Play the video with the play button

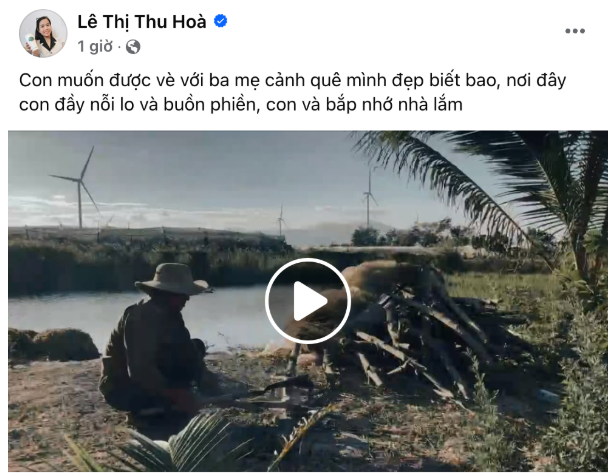coord(308,300)
